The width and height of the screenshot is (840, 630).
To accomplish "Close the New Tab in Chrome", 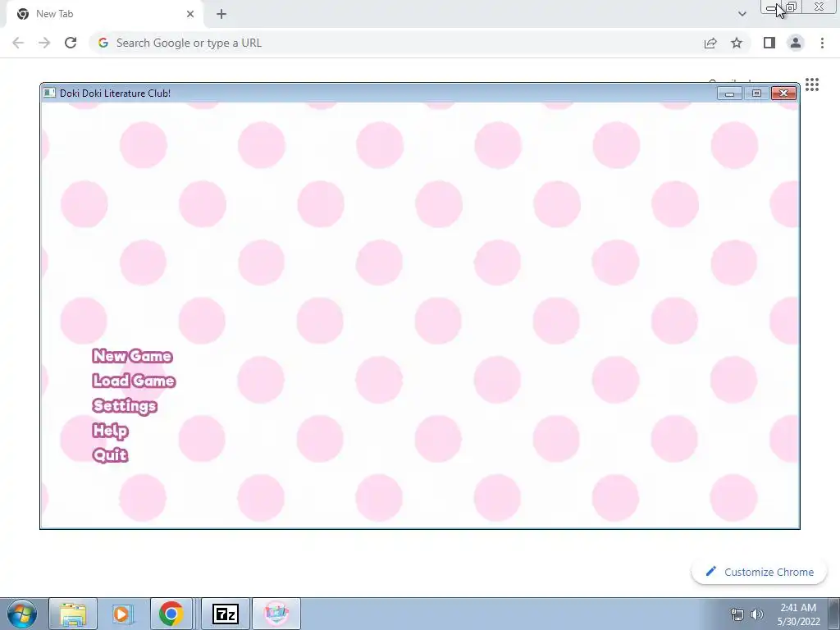I will (190, 14).
